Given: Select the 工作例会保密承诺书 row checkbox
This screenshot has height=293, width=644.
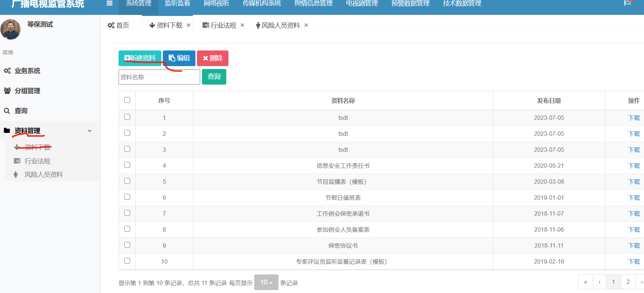Looking at the screenshot, I should point(127,213).
